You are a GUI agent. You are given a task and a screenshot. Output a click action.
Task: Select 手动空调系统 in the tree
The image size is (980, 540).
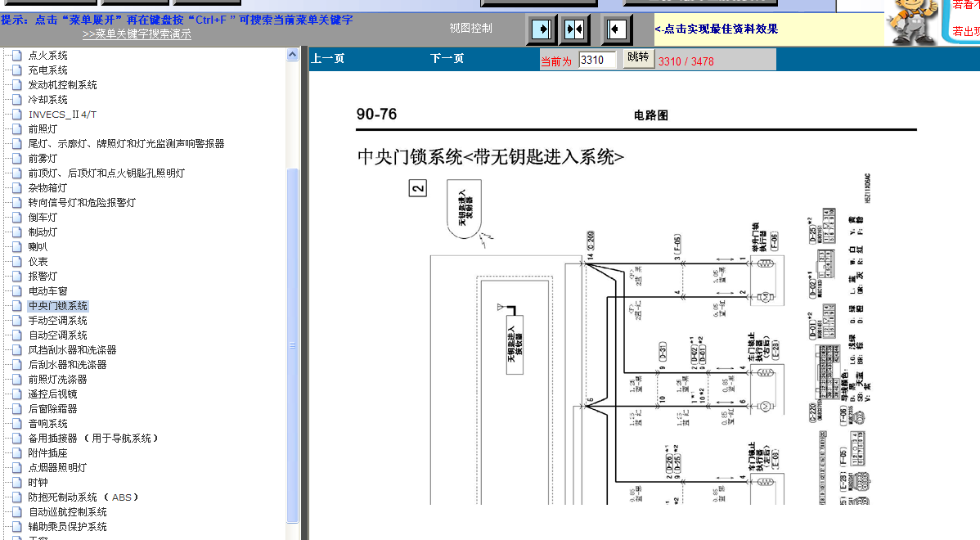[x=57, y=321]
